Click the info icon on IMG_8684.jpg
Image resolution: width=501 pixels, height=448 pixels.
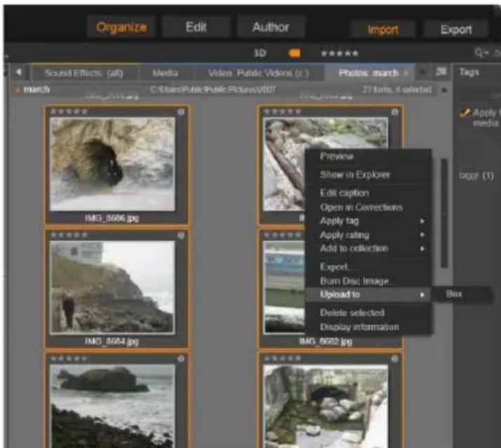181,236
